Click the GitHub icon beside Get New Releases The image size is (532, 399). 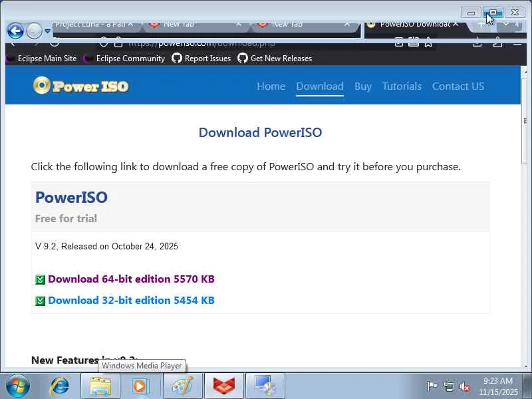point(243,59)
